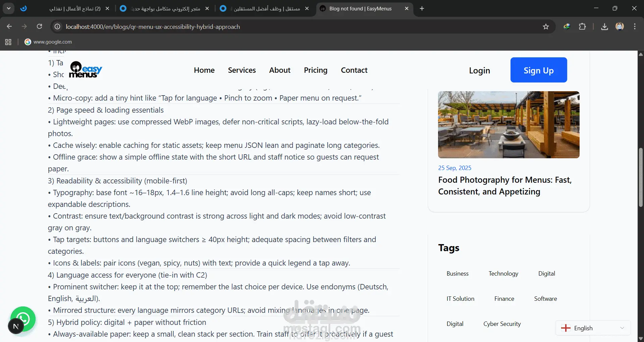Viewport: 644px width, 342px height.
Task: Click the Sign Up button
Action: (539, 70)
